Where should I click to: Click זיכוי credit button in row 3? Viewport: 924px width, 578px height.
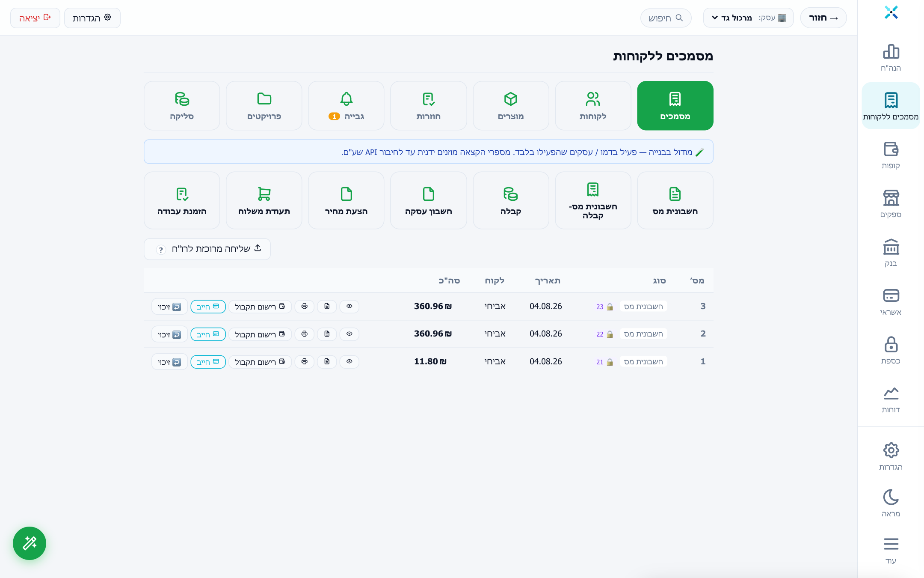pos(169,307)
